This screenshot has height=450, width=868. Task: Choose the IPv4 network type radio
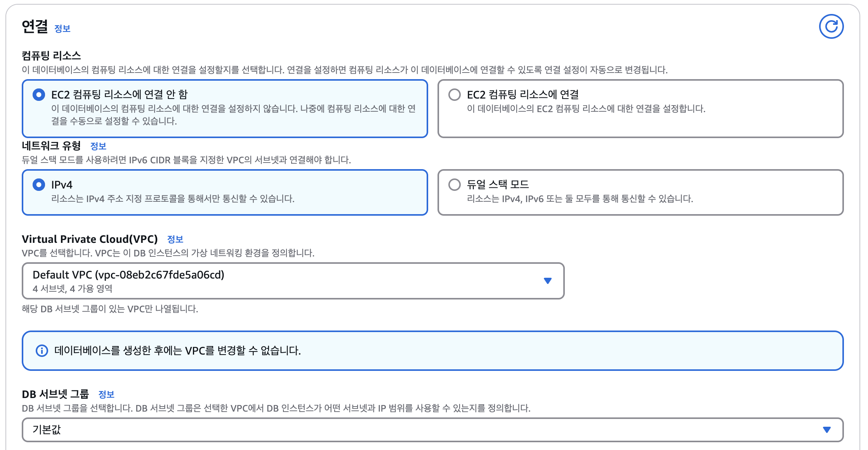coord(39,185)
